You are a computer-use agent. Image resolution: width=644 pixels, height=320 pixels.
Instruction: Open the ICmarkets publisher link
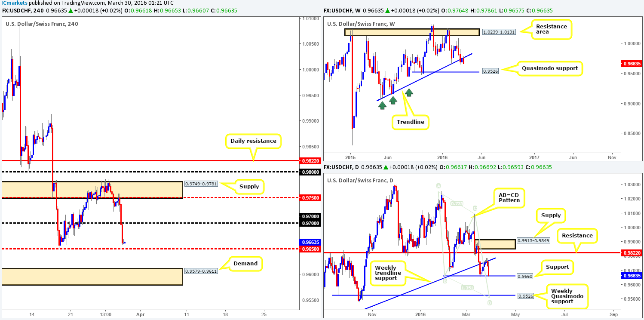tap(14, 3)
